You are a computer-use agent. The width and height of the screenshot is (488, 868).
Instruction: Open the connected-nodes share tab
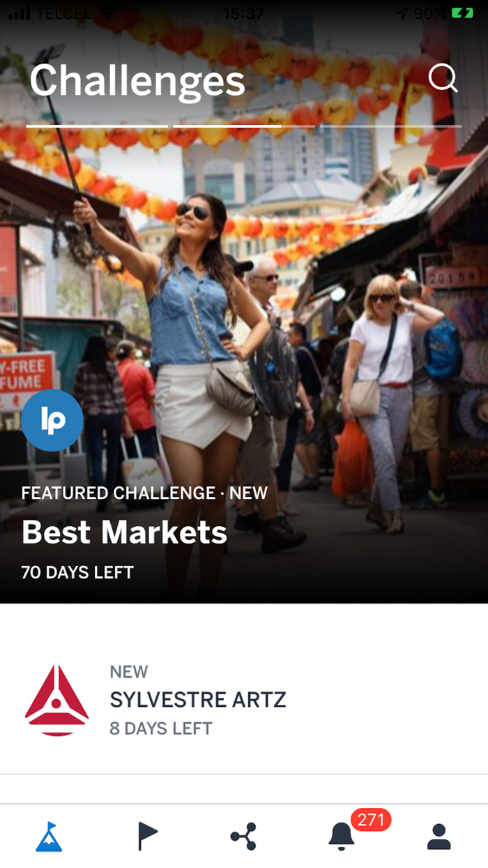[243, 836]
